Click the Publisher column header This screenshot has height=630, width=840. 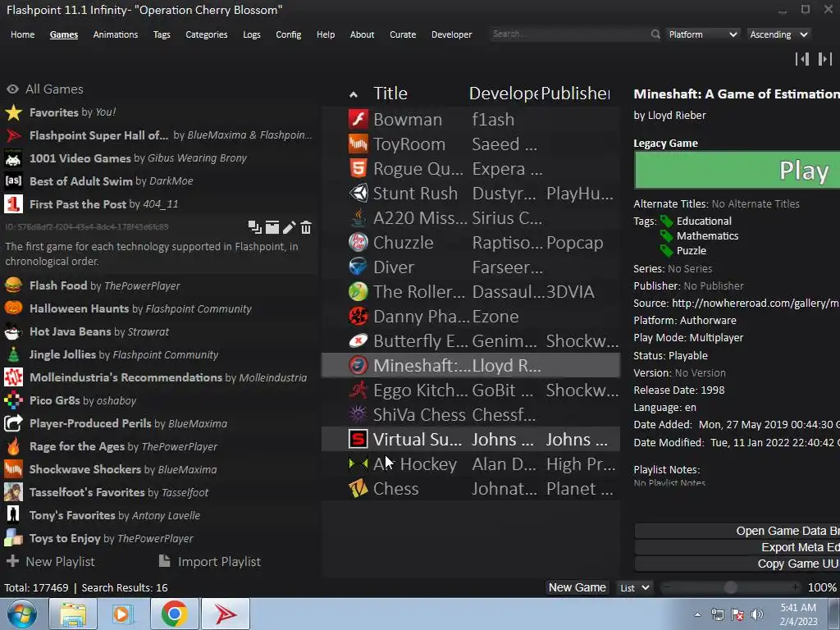575,94
